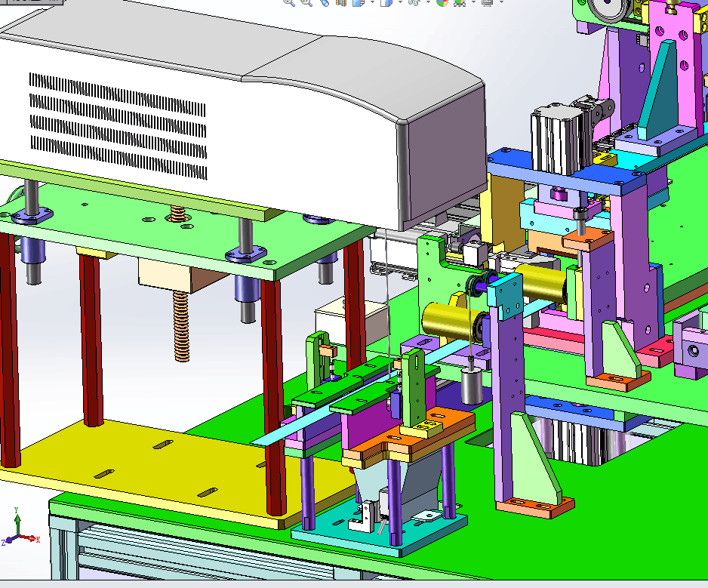Click the Apply Scene icon
708x588 pixels.
click(x=460, y=2)
